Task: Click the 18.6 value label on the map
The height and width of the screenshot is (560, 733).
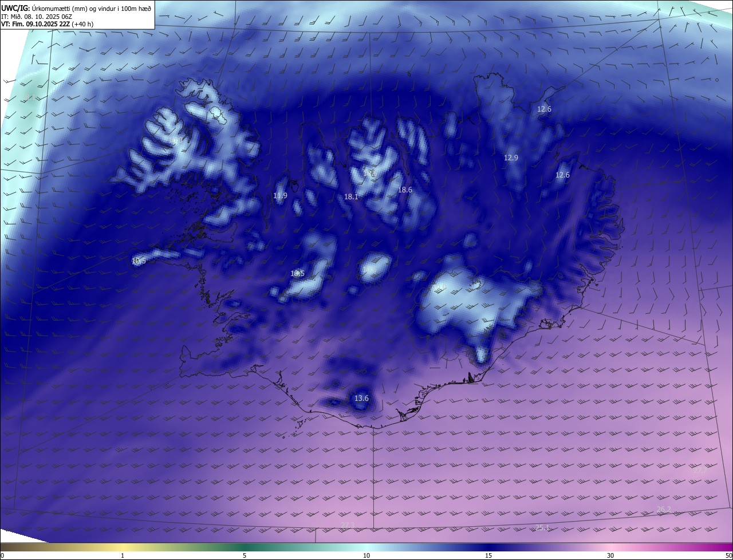Action: pos(405,190)
